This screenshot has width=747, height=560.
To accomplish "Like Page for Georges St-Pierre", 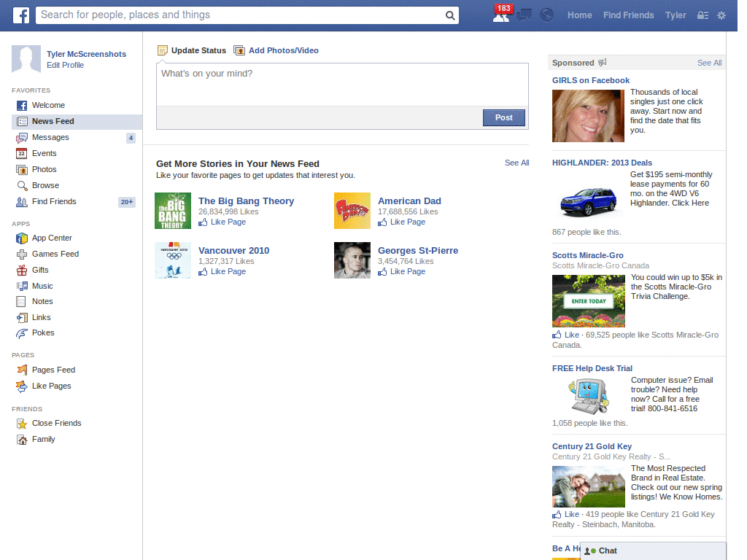I will point(402,271).
